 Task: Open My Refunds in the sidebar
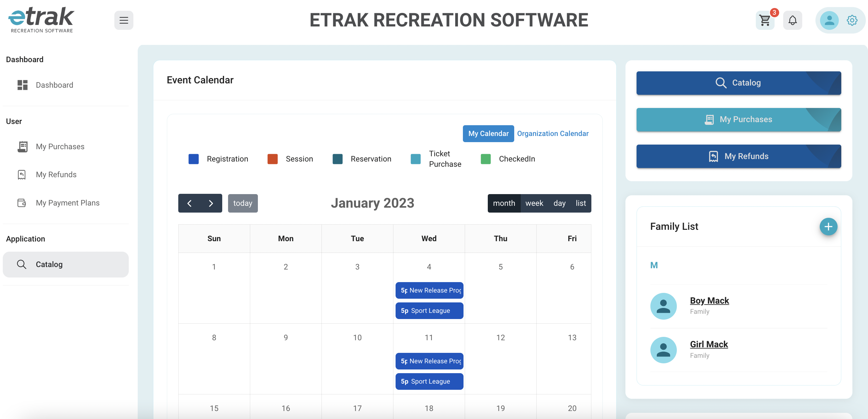click(66, 175)
